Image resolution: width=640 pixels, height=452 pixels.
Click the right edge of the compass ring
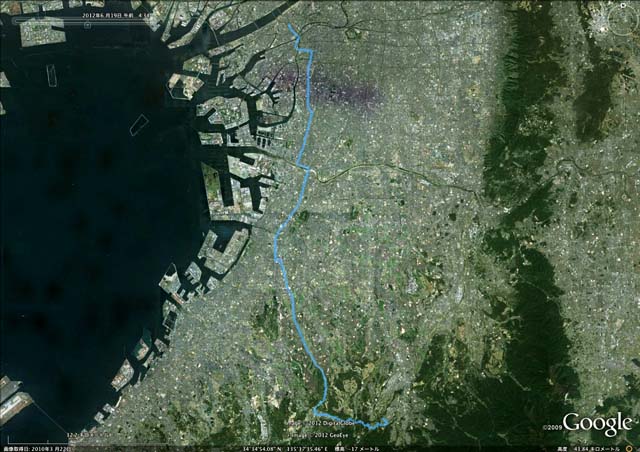(637, 20)
